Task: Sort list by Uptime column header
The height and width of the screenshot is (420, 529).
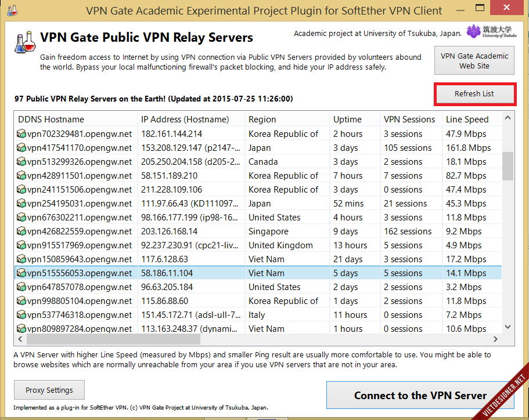Action: tap(355, 120)
